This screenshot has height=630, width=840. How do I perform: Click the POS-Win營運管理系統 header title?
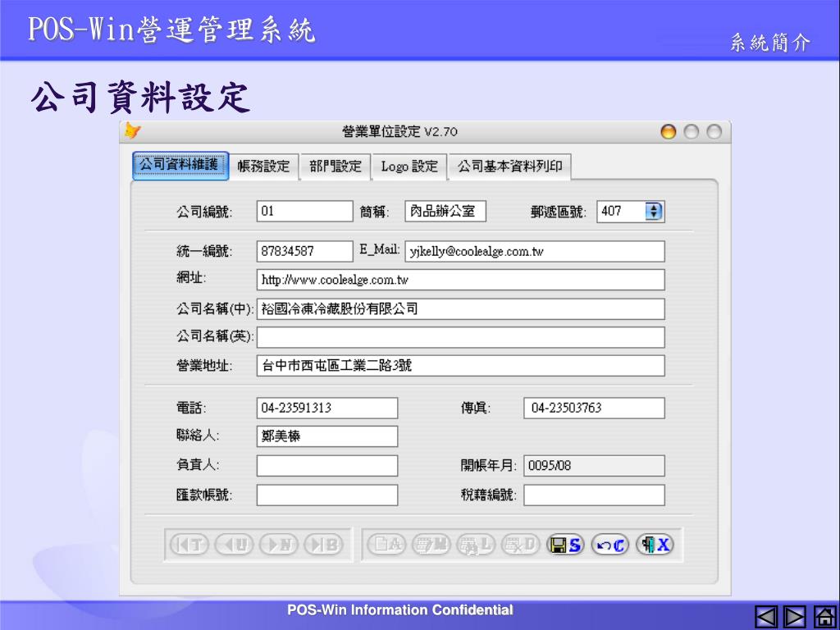[x=171, y=29]
